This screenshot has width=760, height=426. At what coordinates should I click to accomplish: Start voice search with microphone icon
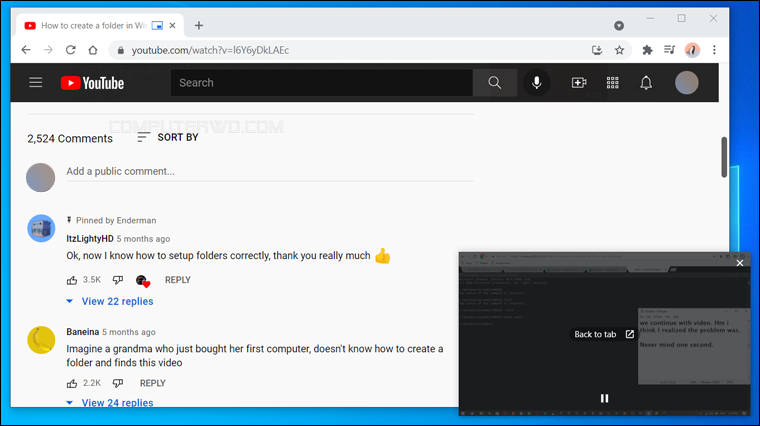click(x=537, y=82)
